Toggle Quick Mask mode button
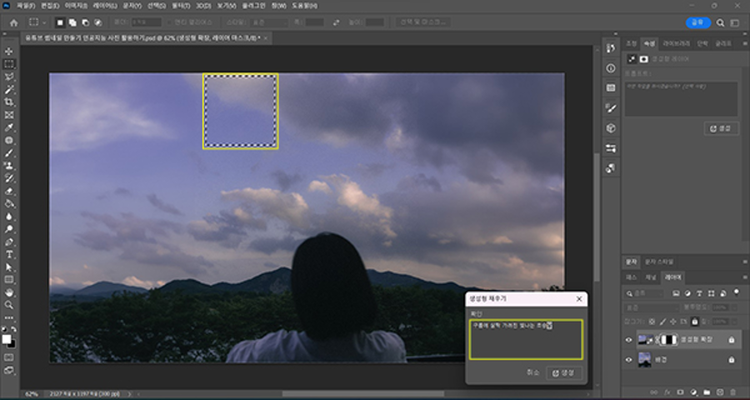Image resolution: width=750 pixels, height=400 pixels. (x=9, y=357)
